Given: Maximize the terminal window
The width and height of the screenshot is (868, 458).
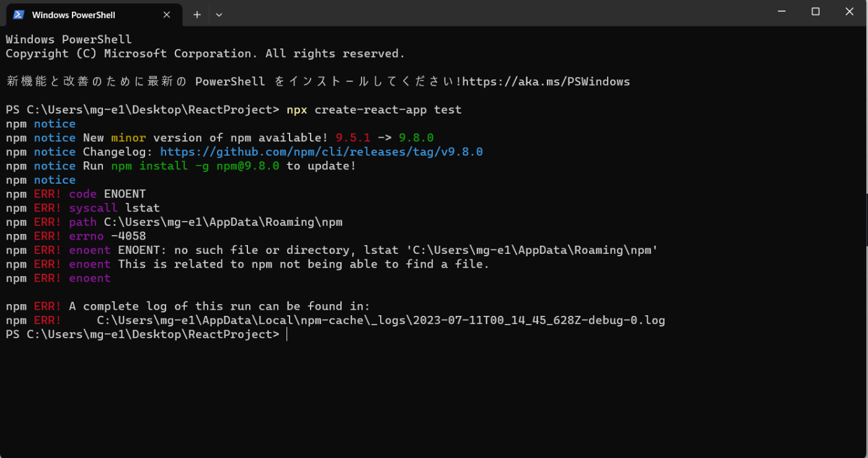Looking at the screenshot, I should (x=815, y=12).
